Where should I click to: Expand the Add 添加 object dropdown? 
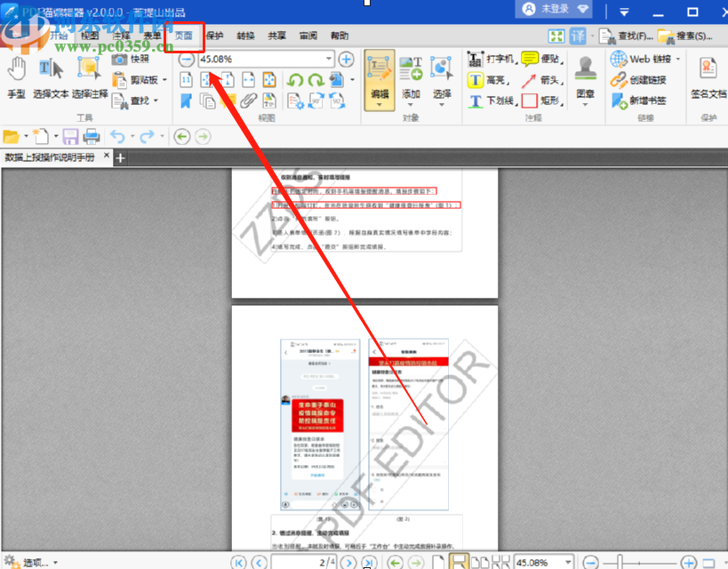pos(411,105)
